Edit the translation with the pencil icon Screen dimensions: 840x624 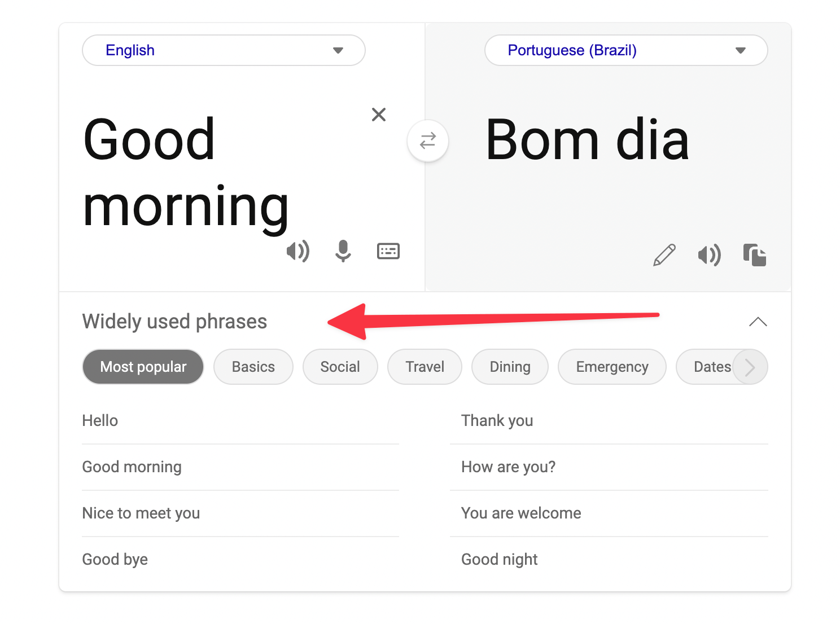[x=664, y=255]
